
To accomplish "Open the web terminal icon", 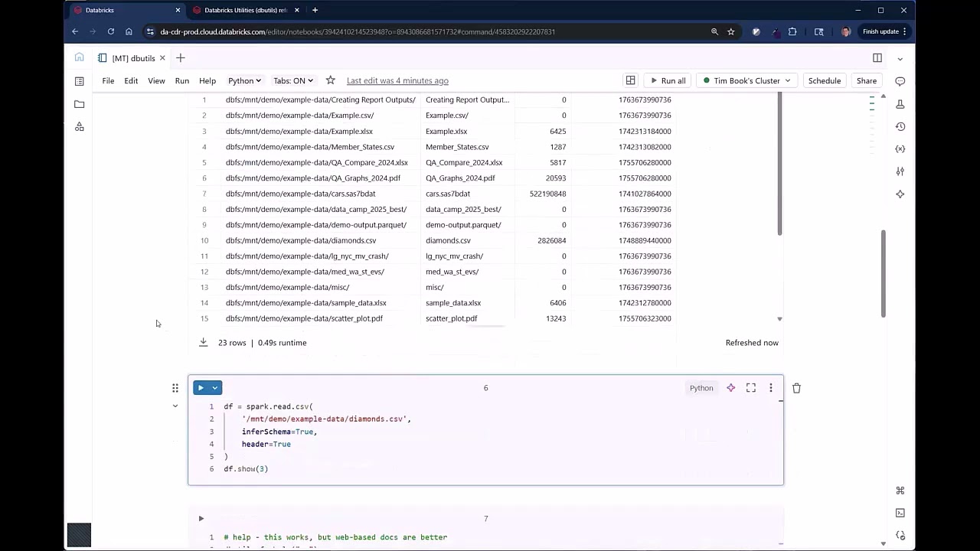I will click(900, 513).
